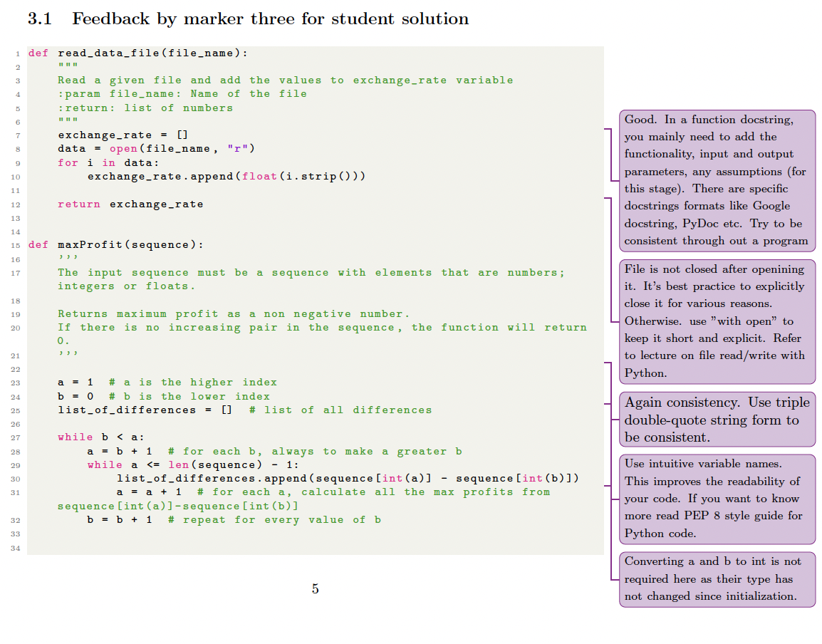Click the ":return: list of numbers" docstring line
Screen dimensions: 822x644
[145, 108]
